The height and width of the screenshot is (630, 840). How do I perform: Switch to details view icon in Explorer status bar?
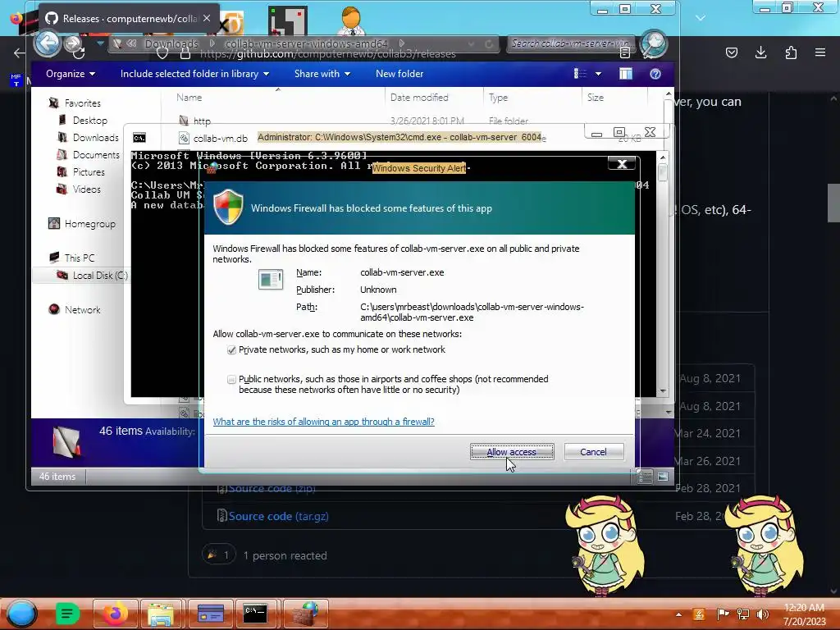point(645,477)
